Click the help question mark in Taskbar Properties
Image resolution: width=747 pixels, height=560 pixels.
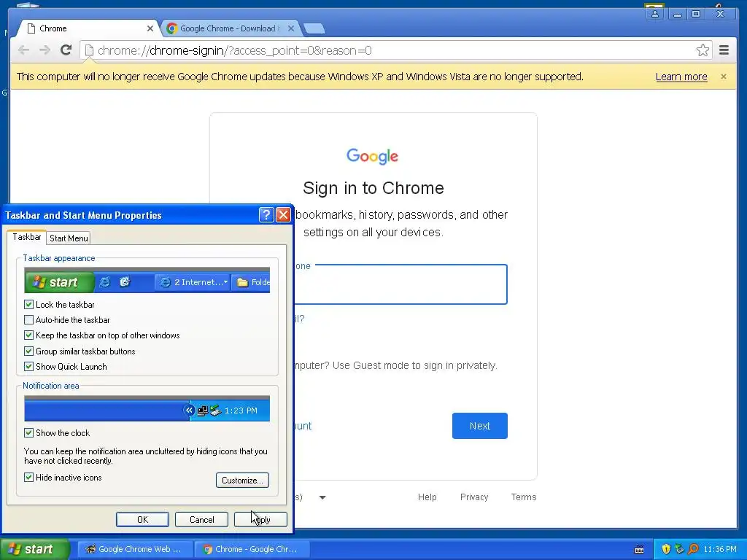click(x=266, y=215)
